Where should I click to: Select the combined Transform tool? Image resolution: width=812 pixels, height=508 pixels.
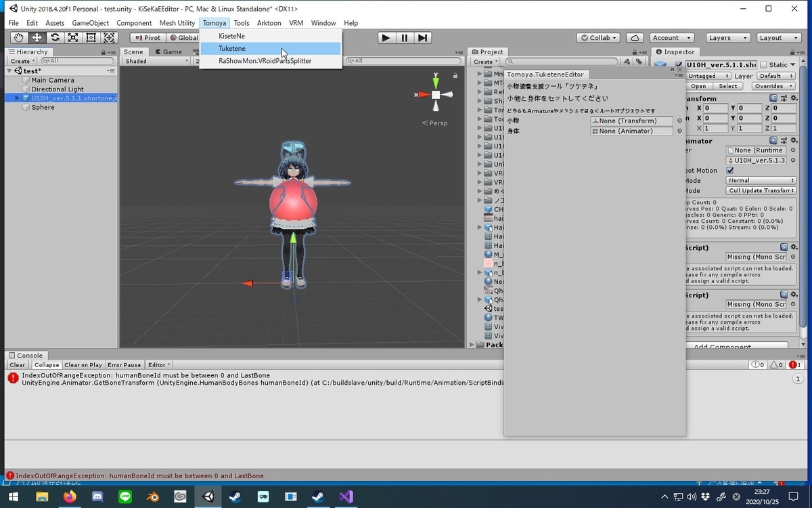(109, 38)
